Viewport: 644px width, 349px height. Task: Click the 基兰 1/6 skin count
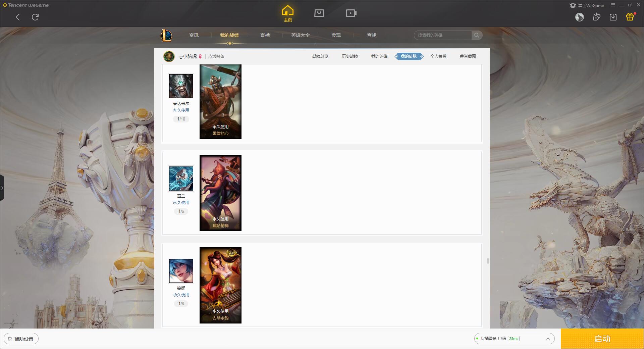coord(181,211)
